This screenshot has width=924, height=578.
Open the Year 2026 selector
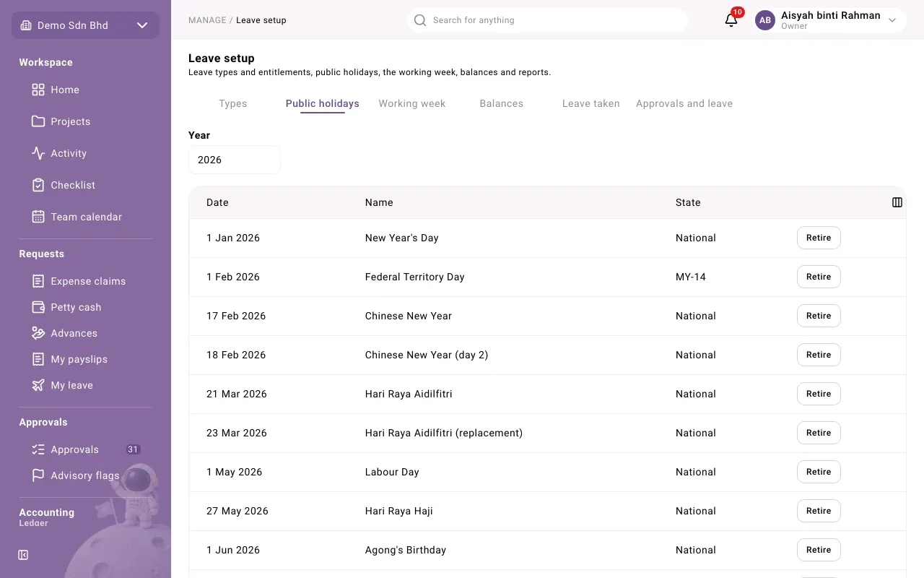pyautogui.click(x=234, y=160)
